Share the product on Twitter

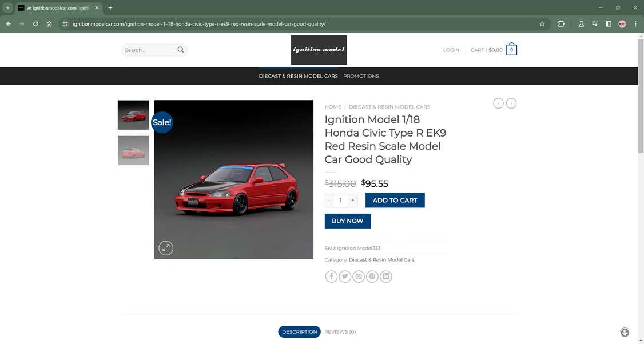point(345,276)
